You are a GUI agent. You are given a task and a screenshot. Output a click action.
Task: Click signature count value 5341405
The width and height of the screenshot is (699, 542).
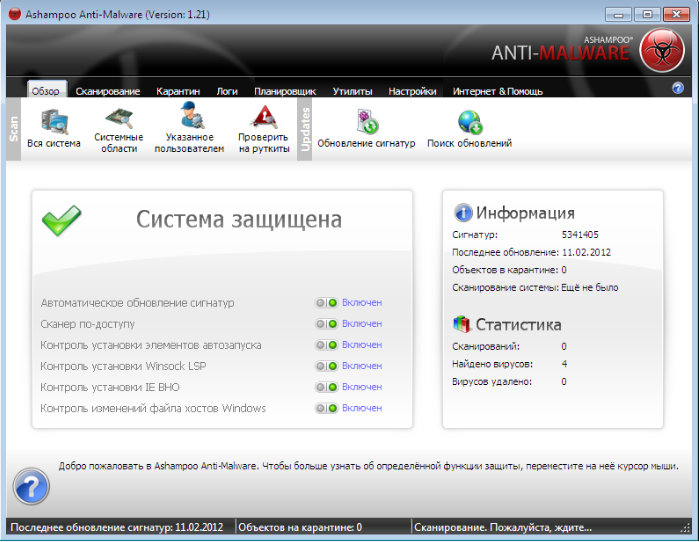coord(580,234)
